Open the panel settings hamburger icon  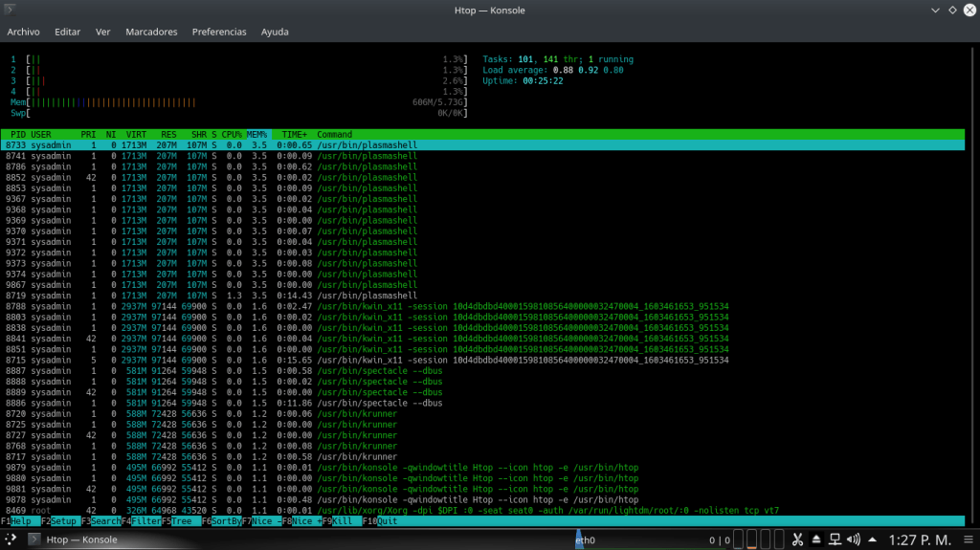(968, 539)
